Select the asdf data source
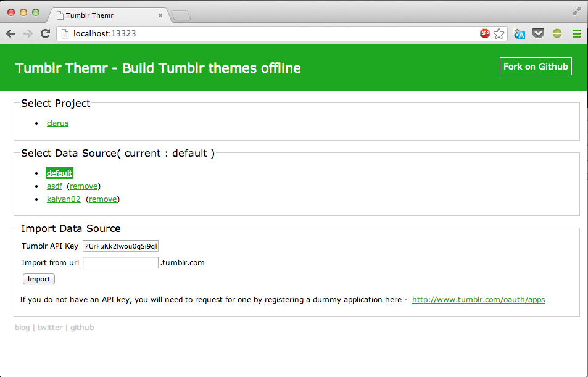This screenshot has width=588, height=377. click(54, 186)
